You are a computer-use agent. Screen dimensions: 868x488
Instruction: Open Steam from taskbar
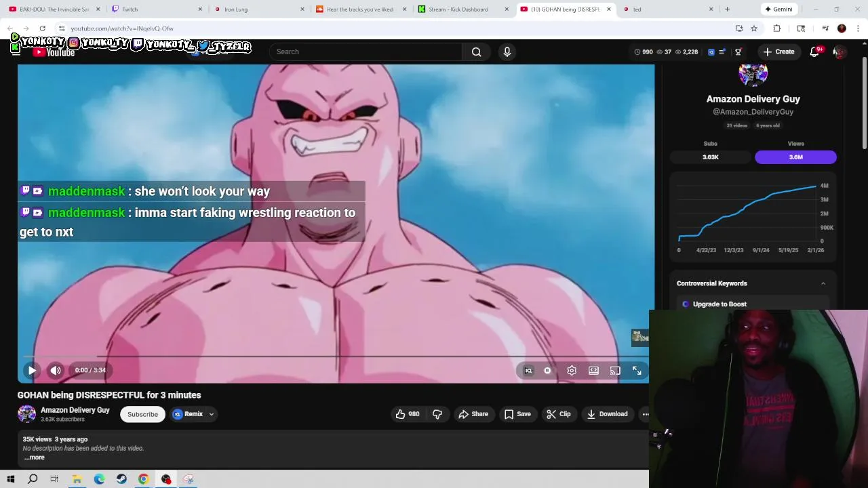(121, 479)
